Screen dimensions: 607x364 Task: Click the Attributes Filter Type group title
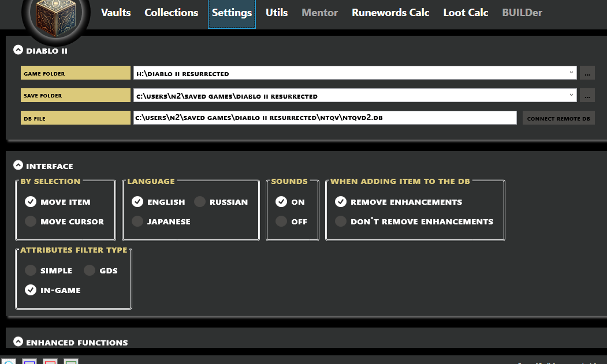74,250
